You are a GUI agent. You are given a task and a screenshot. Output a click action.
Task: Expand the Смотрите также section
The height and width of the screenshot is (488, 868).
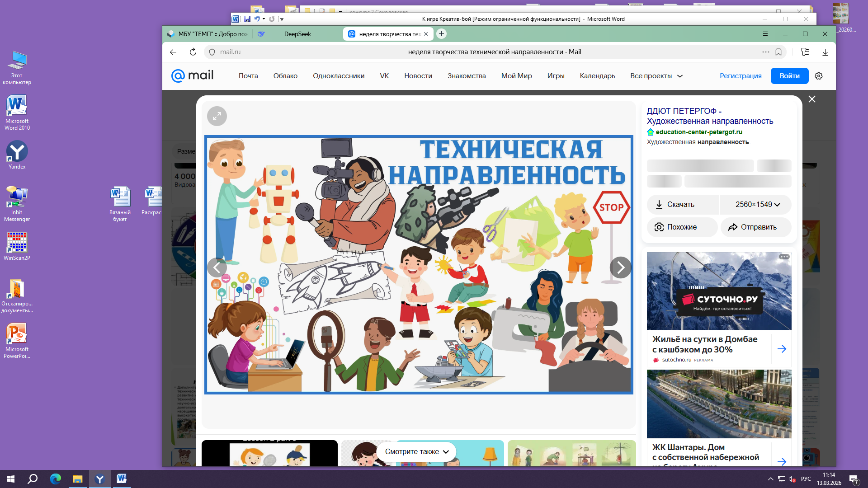click(x=416, y=451)
